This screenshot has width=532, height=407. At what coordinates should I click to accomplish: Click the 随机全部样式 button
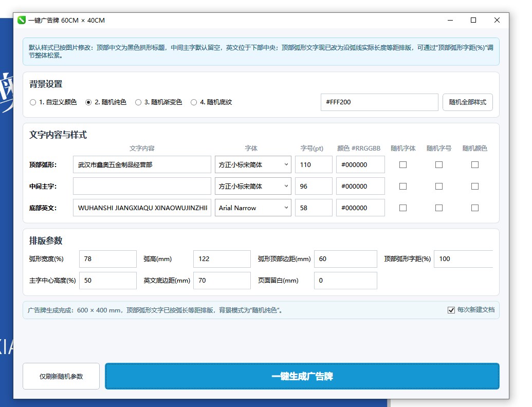pyautogui.click(x=468, y=102)
